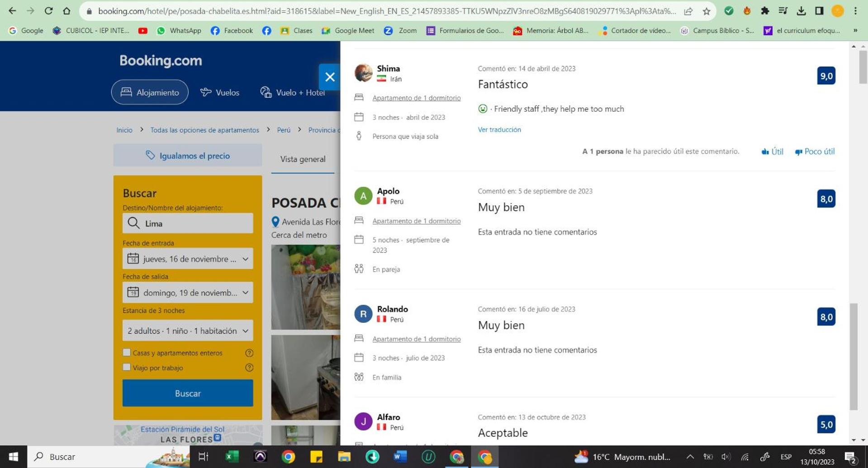Viewport: 868px width, 468px height.
Task: Go to Inicio breadcrumb
Action: tap(124, 130)
